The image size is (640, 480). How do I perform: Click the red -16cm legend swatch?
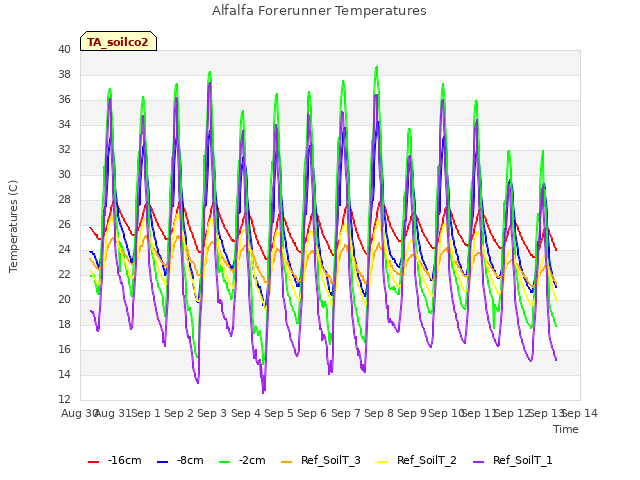pyautogui.click(x=93, y=462)
